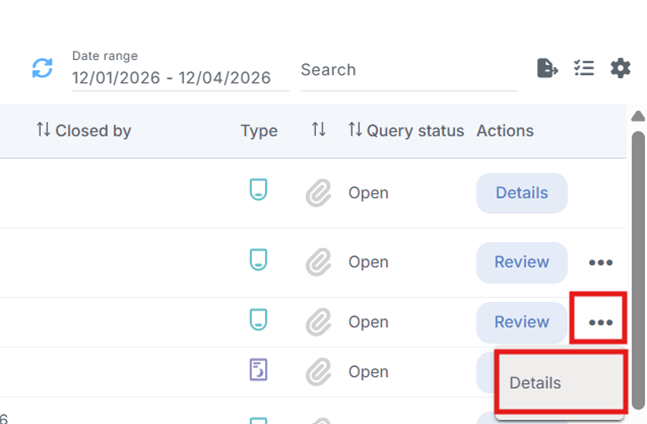Click the paperclip icon in the fourth row
Image resolution: width=647 pixels, height=424 pixels.
(x=318, y=372)
